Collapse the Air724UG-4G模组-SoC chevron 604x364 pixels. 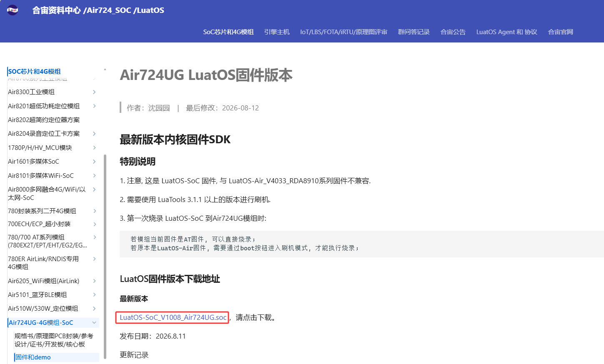click(94, 323)
